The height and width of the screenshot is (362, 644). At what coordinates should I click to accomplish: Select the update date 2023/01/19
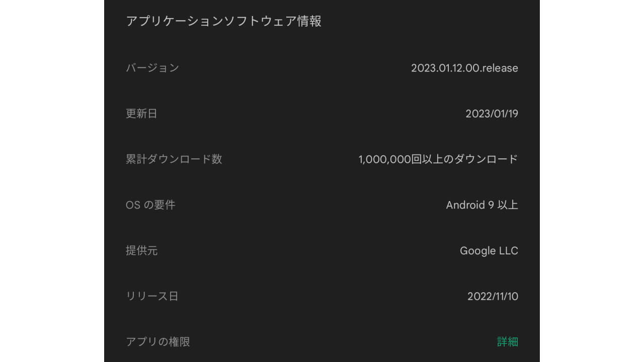pos(492,114)
